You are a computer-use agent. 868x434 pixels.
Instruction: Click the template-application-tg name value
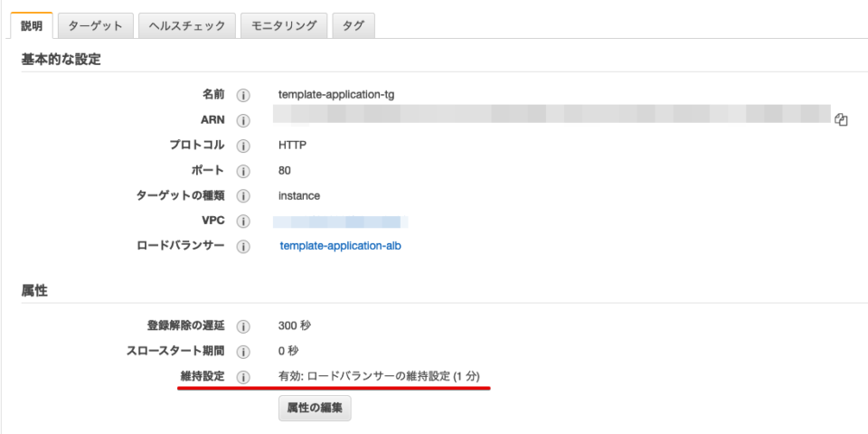pyautogui.click(x=336, y=95)
